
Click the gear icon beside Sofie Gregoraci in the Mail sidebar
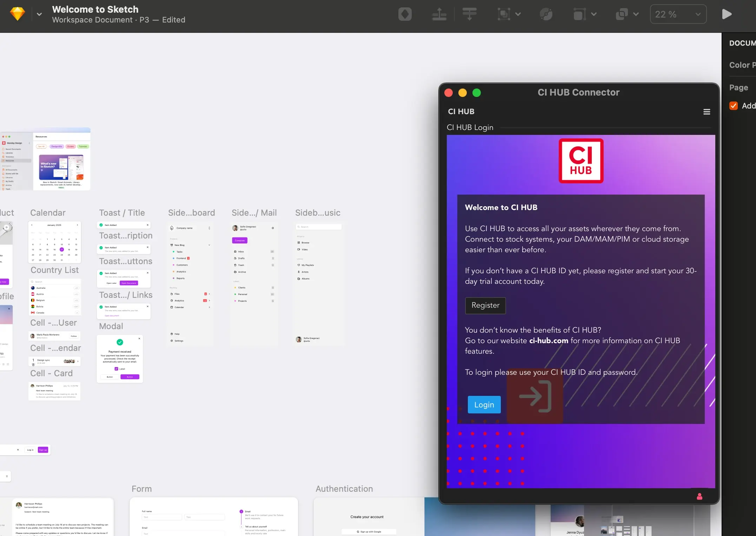click(x=273, y=228)
